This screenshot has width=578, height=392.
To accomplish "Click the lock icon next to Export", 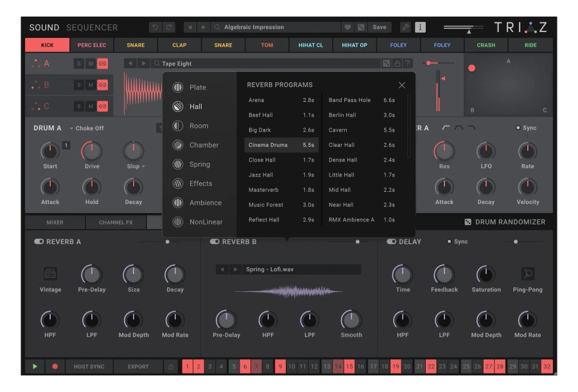I will click(x=171, y=367).
